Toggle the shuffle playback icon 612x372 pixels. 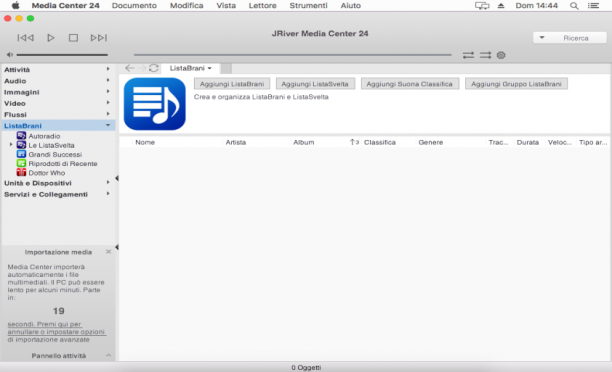[485, 55]
